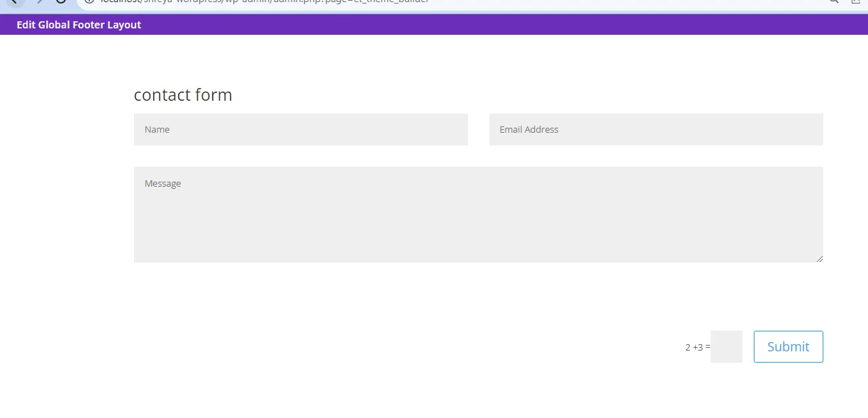The image size is (868, 418).
Task: Open site info icon left of URL
Action: 89,2
